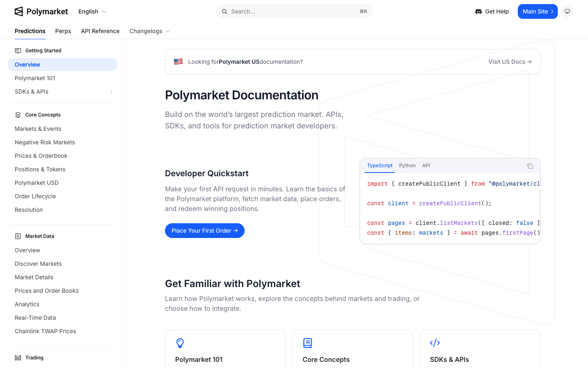Click the Trading section chart icon

[x=18, y=358]
